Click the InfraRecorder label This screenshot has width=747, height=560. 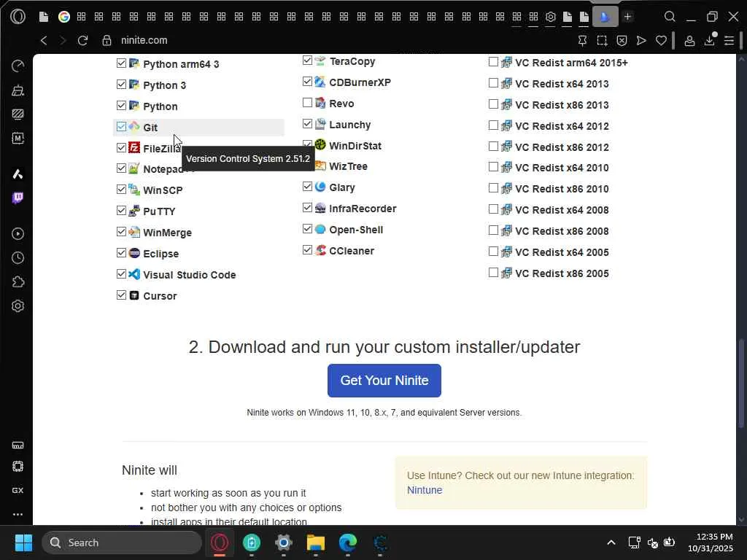(363, 209)
